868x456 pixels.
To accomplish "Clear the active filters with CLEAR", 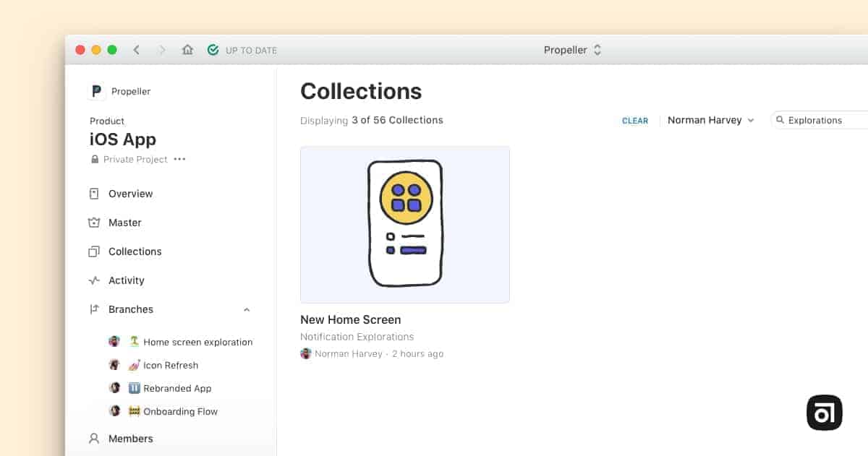I will point(635,121).
